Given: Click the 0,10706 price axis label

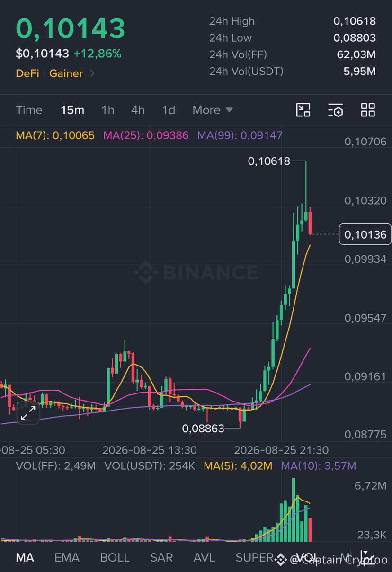Looking at the screenshot, I should [365, 142].
